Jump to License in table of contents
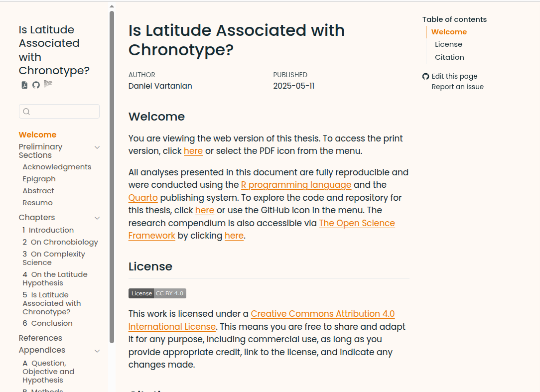The width and height of the screenshot is (540, 392). click(x=448, y=44)
